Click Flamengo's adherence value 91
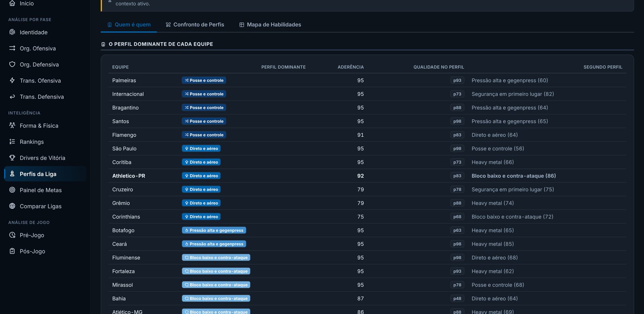The height and width of the screenshot is (314, 644). point(361,135)
